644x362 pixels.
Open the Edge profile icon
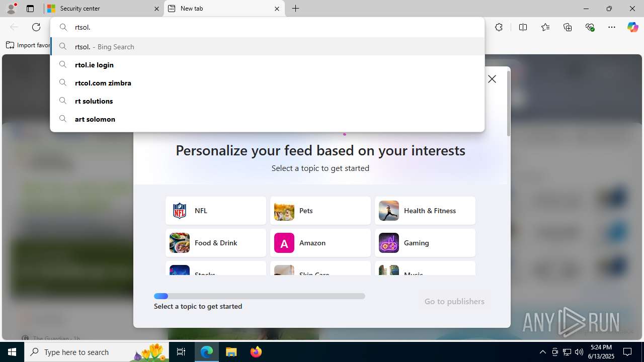click(x=11, y=9)
